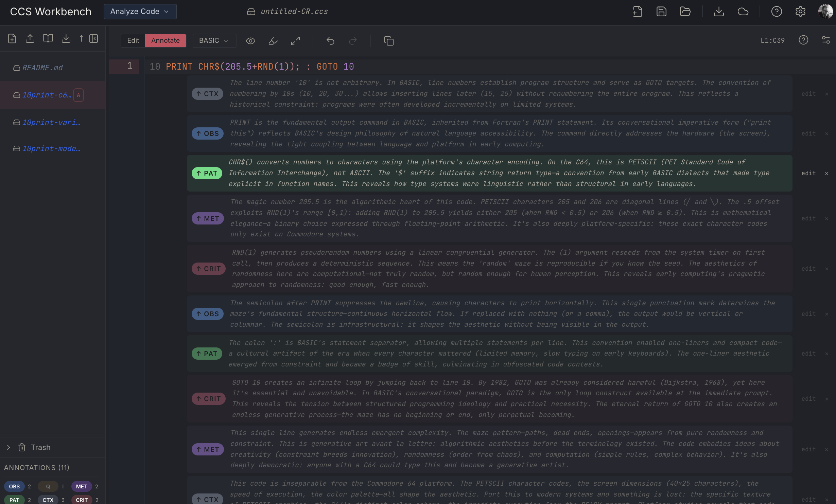Copy code with the duplicate icon

pyautogui.click(x=388, y=41)
